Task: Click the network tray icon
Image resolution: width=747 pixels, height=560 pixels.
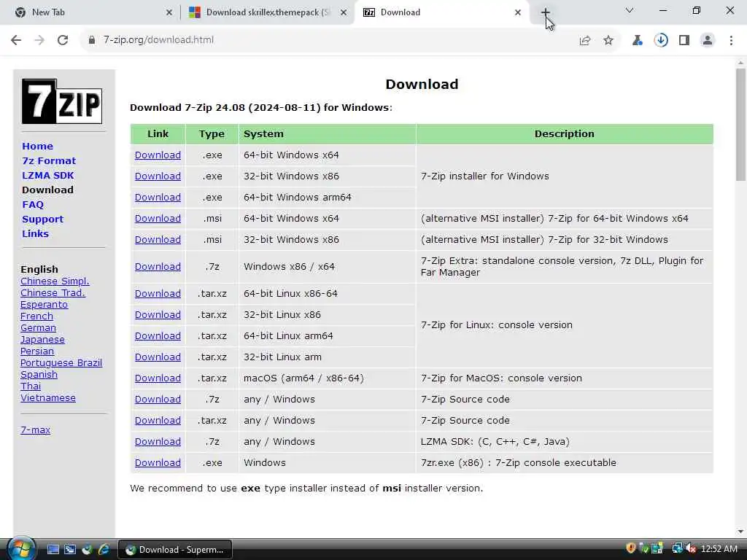Action: 677,549
